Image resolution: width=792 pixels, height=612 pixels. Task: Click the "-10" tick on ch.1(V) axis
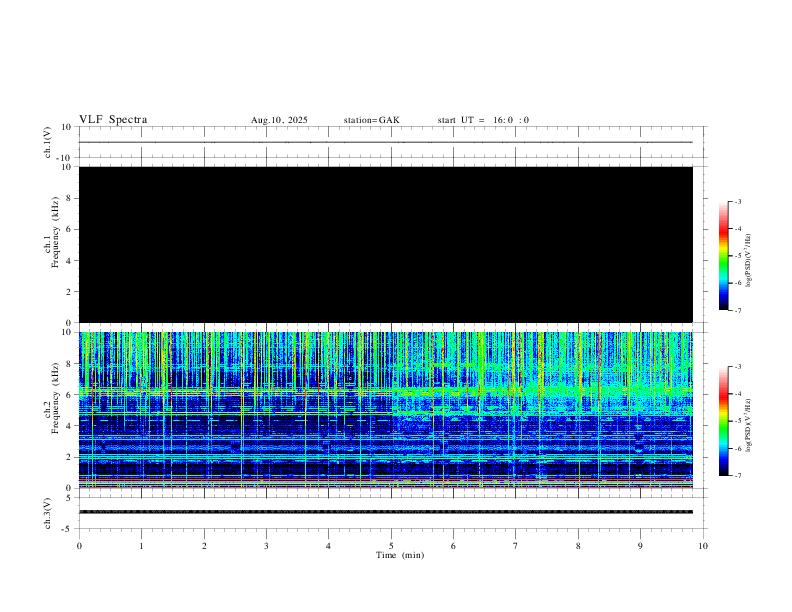click(x=66, y=158)
